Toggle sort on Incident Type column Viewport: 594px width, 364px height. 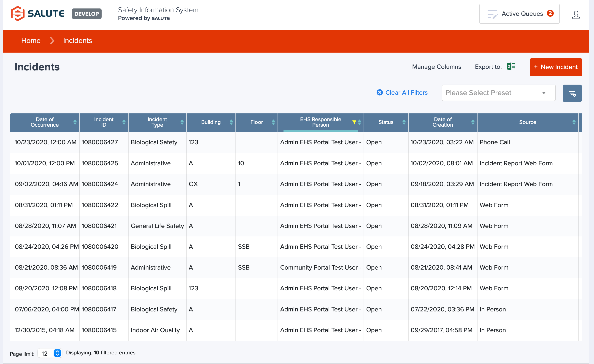182,122
